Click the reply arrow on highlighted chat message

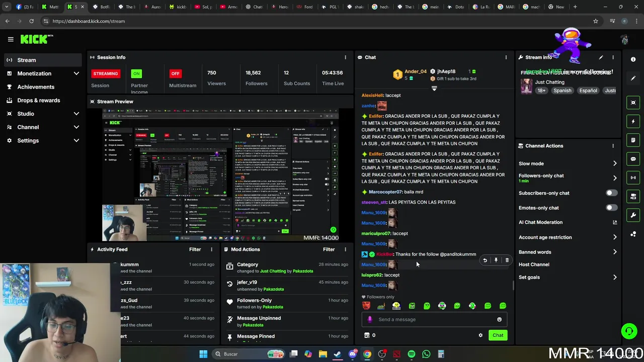click(485, 260)
